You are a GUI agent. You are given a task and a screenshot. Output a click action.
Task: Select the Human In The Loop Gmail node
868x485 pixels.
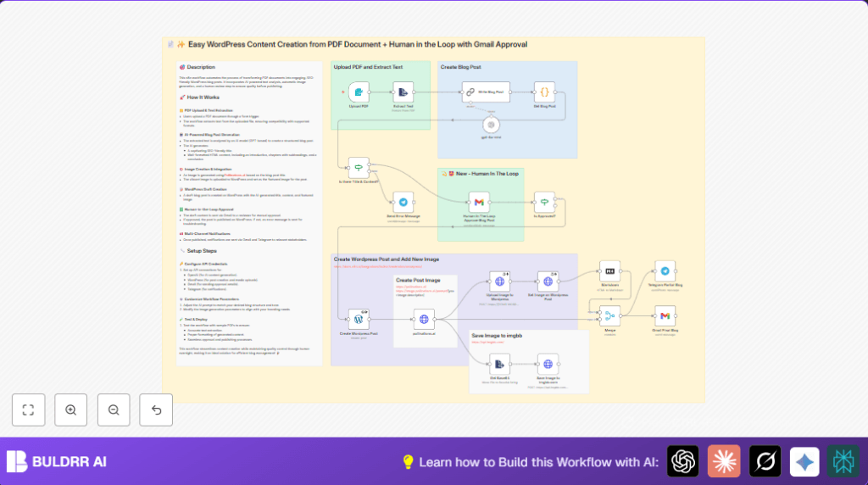(480, 203)
